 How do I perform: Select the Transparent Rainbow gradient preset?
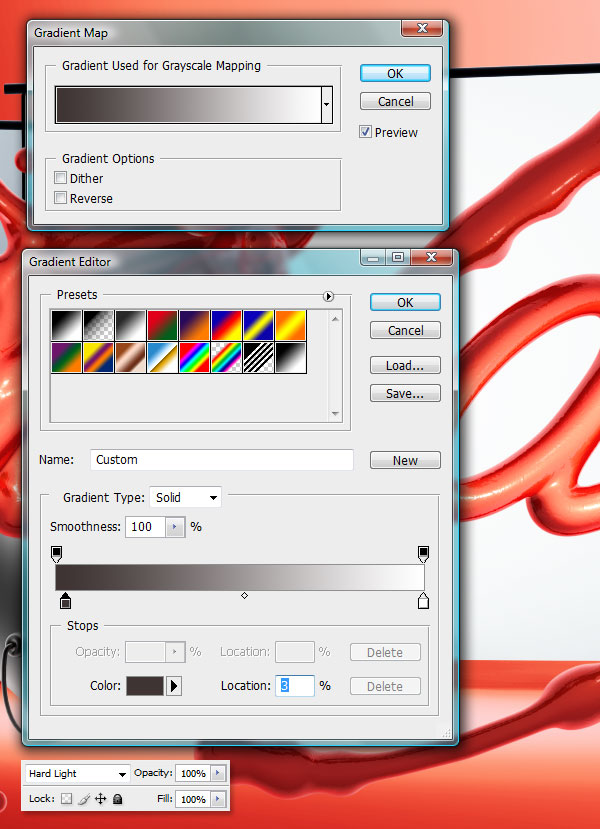[x=226, y=357]
